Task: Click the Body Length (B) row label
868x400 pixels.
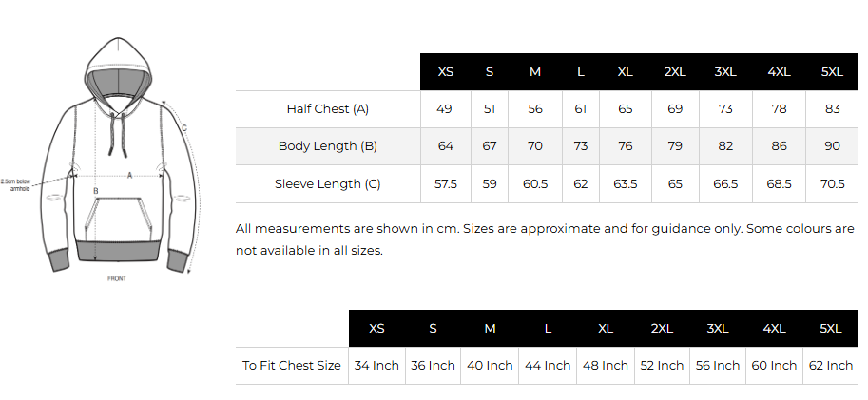Action: [x=327, y=146]
